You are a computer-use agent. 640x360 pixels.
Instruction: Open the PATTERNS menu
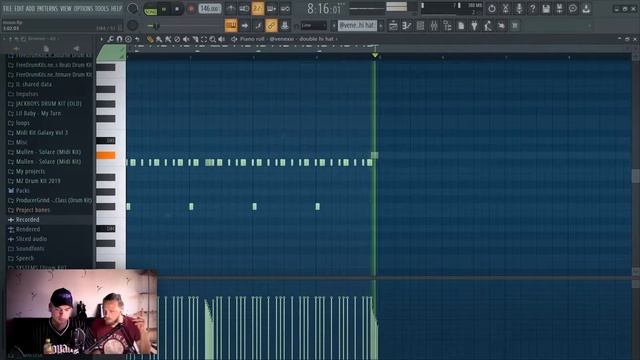47,9
